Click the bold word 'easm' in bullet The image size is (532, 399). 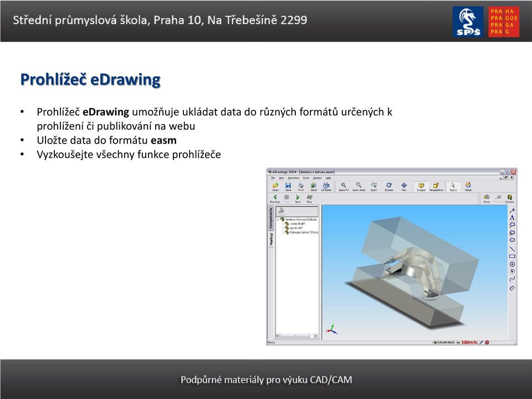coord(163,140)
